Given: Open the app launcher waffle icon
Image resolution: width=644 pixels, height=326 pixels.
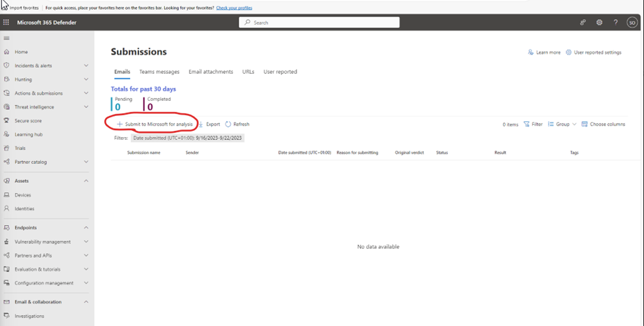Looking at the screenshot, I should tap(6, 23).
